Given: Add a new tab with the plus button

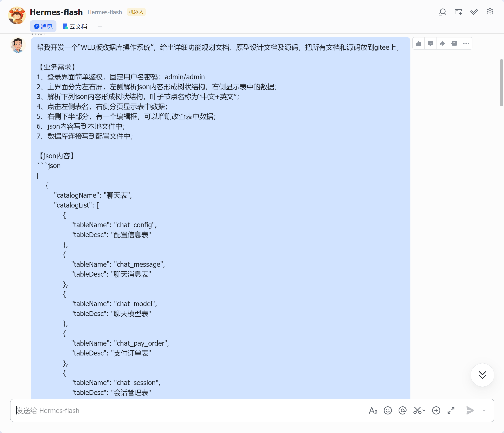Looking at the screenshot, I should (100, 26).
